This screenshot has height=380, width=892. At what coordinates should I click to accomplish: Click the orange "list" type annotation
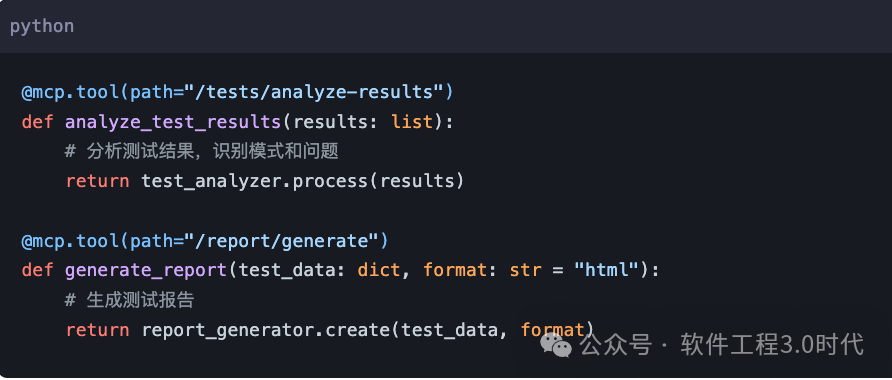click(x=412, y=122)
